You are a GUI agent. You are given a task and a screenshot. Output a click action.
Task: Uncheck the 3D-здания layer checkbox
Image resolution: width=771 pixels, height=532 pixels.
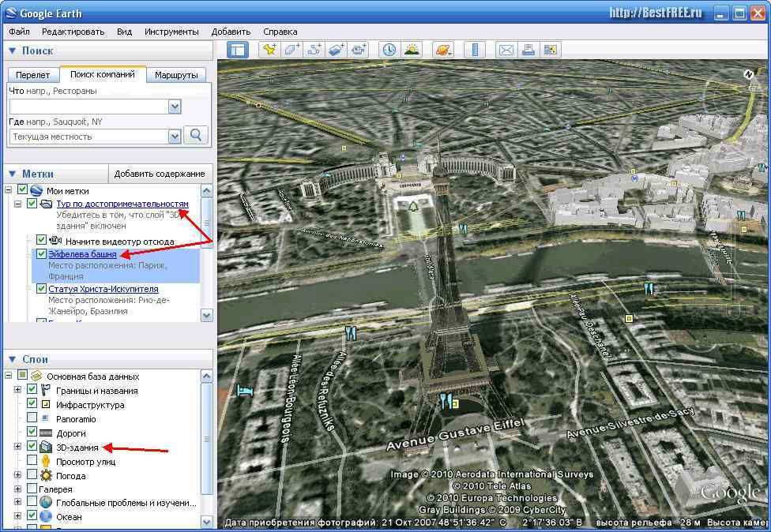[x=32, y=447]
